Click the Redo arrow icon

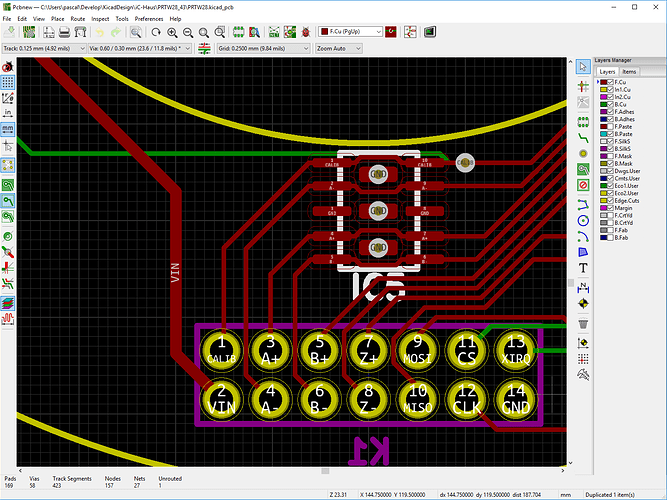click(116, 32)
